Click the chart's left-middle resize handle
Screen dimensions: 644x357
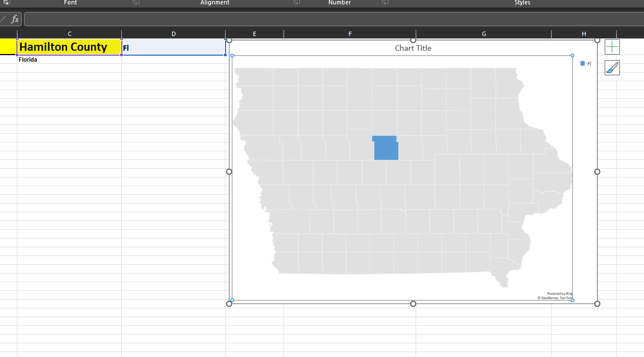pyautogui.click(x=229, y=171)
